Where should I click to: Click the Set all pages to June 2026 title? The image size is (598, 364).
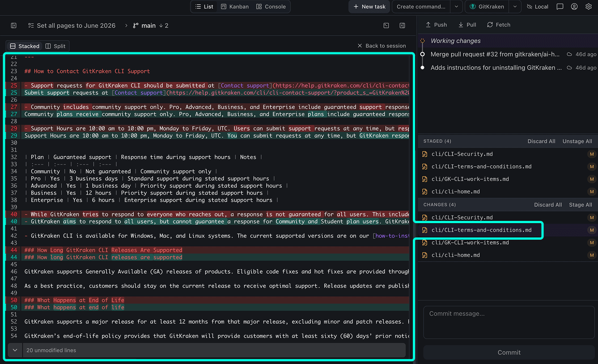click(x=76, y=25)
